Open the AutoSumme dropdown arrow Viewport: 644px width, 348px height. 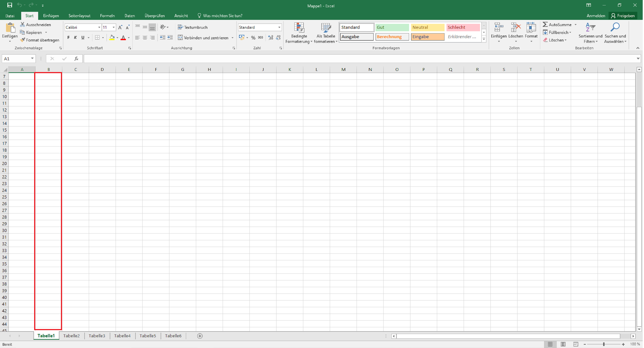coord(575,25)
